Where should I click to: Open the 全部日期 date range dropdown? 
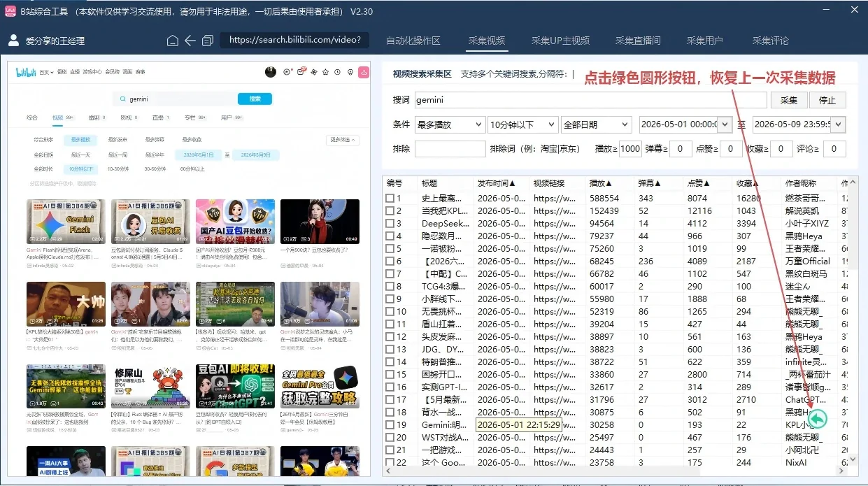coord(596,124)
